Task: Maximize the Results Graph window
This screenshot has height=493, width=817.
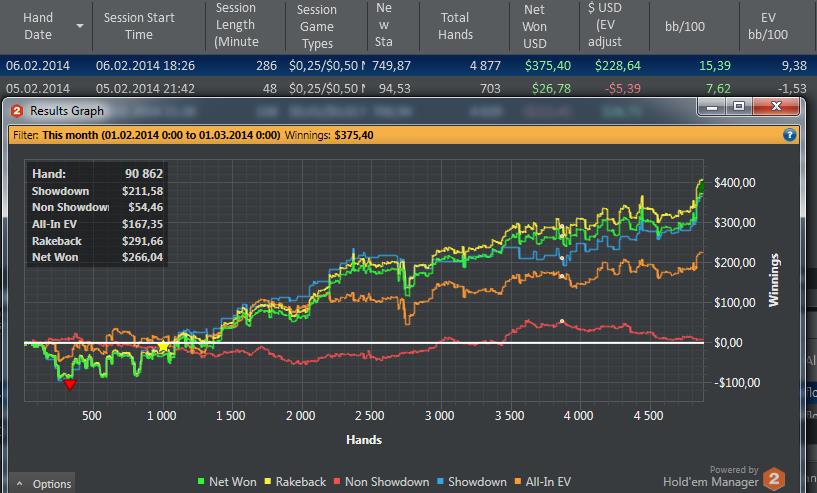Action: (x=738, y=106)
